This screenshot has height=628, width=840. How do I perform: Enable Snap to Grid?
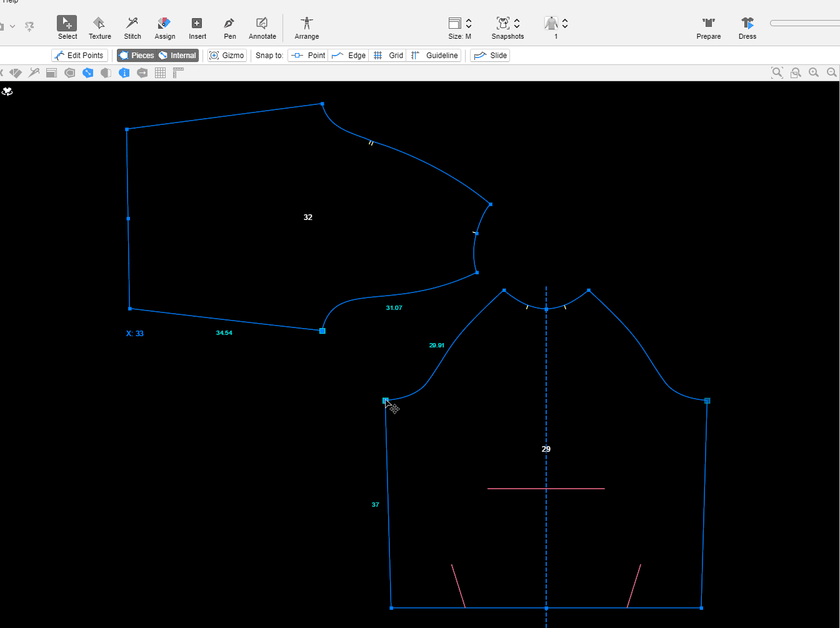[x=388, y=56]
